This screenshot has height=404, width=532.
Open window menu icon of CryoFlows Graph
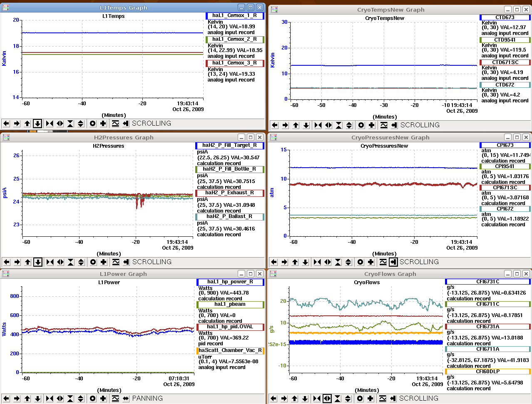273,274
